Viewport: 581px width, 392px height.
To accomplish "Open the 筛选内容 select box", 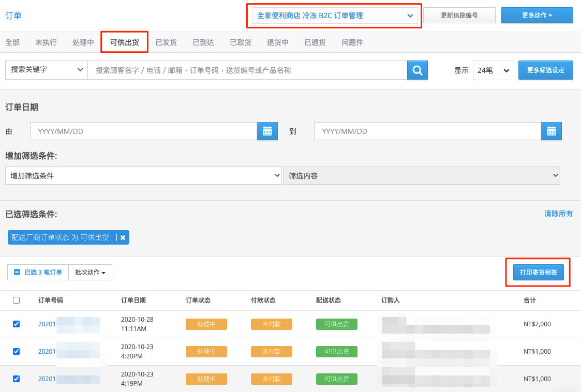I will point(422,176).
